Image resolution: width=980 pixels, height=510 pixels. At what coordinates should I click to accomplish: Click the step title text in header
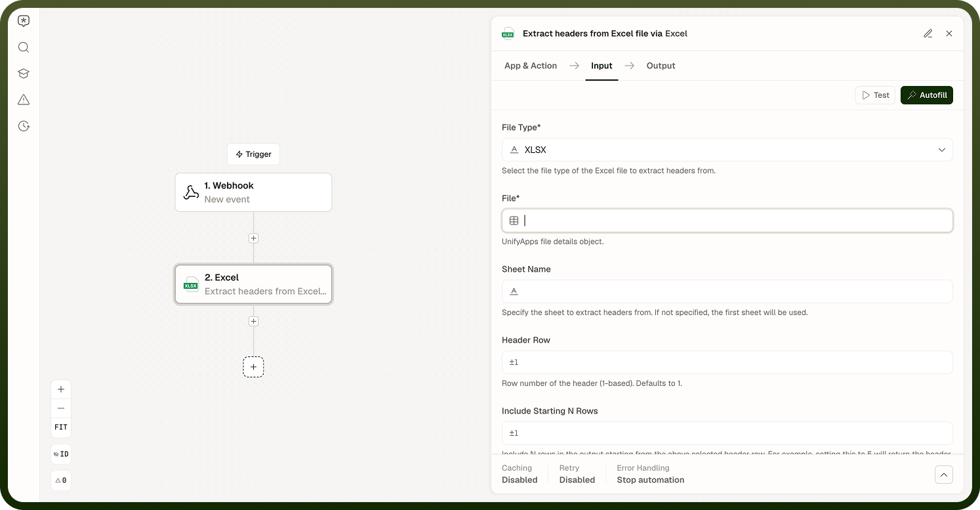tap(605, 33)
